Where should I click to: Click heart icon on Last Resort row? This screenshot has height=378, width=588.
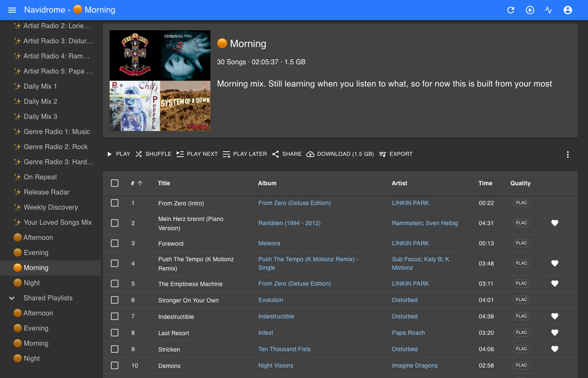tap(555, 333)
